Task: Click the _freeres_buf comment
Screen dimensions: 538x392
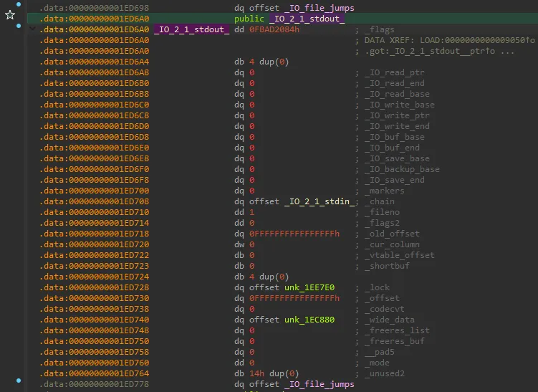Action: pyautogui.click(x=395, y=341)
